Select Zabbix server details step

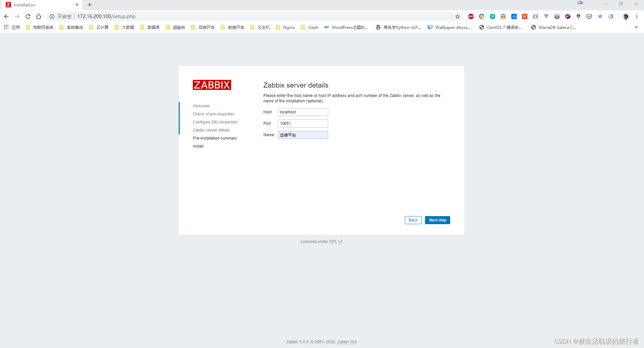click(211, 130)
